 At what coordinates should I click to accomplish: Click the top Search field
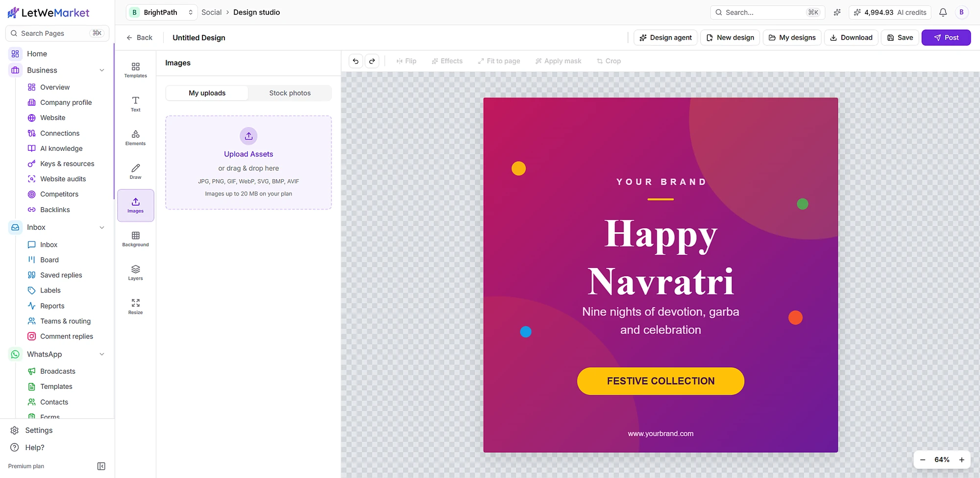[767, 12]
